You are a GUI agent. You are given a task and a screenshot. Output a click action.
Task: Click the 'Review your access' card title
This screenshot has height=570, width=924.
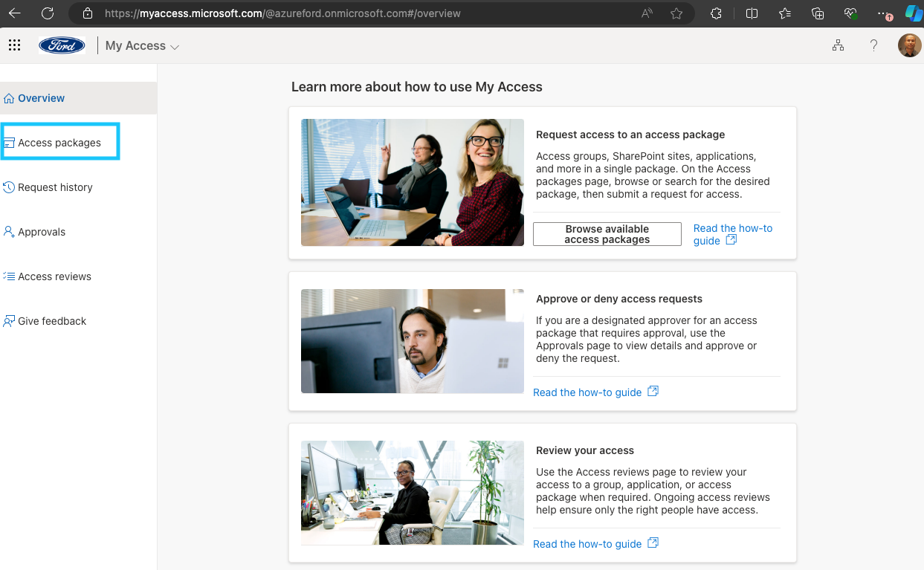[585, 450]
